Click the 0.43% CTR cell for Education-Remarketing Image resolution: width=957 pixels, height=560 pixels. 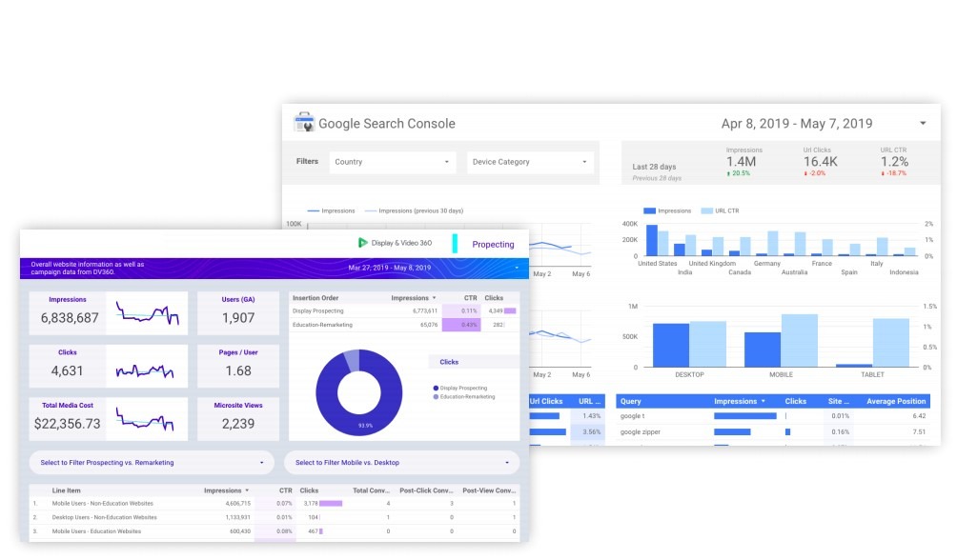coord(461,325)
